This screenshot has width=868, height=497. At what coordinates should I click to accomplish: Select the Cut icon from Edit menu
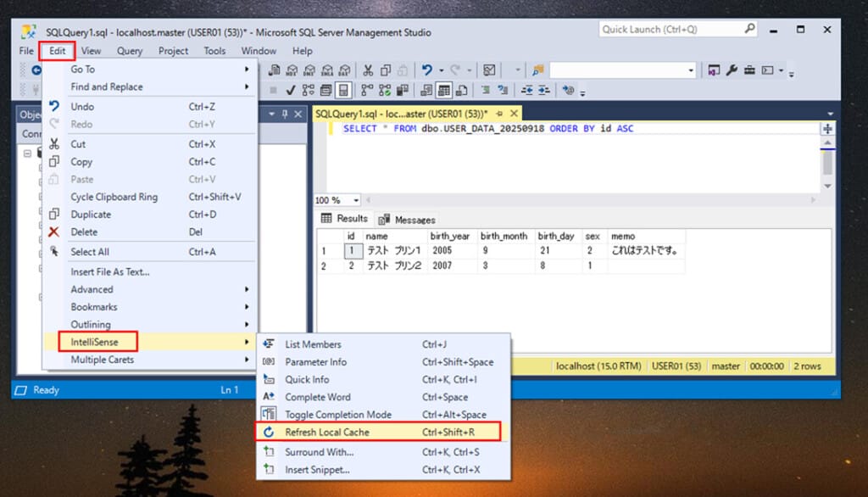pos(54,143)
